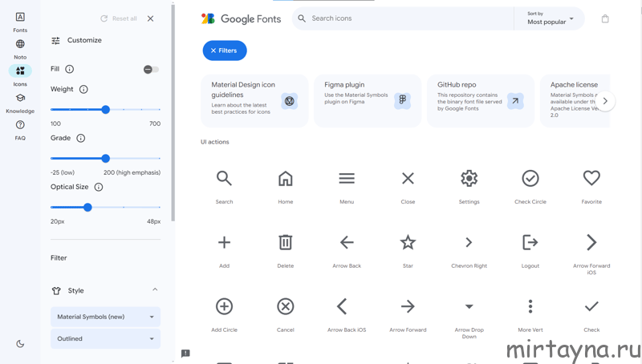Select the Check Circle icon
The height and width of the screenshot is (364, 642).
530,179
